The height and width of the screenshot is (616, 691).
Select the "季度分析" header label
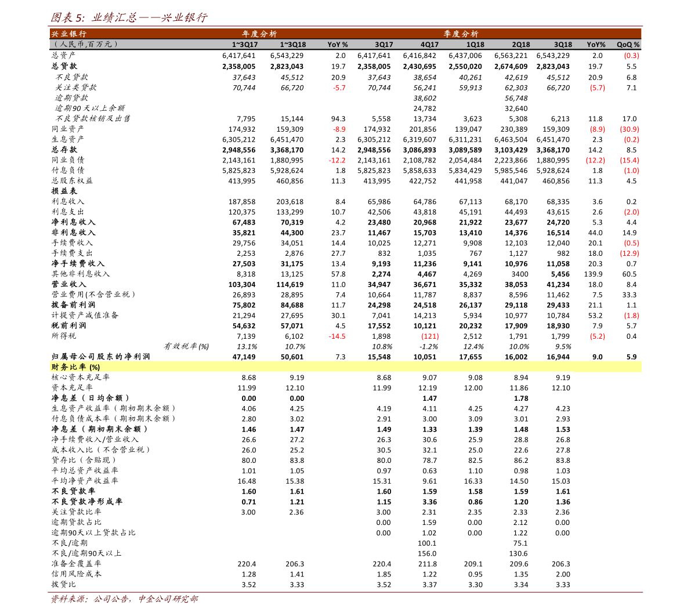(461, 34)
